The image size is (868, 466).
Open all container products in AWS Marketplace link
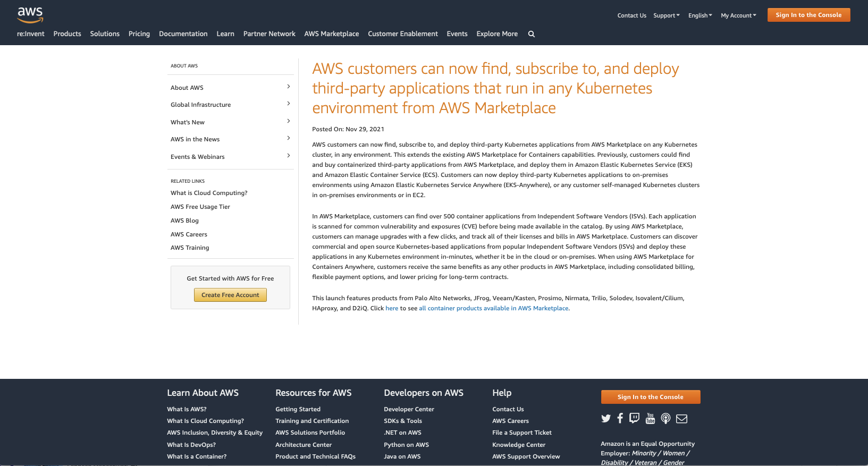(x=494, y=308)
